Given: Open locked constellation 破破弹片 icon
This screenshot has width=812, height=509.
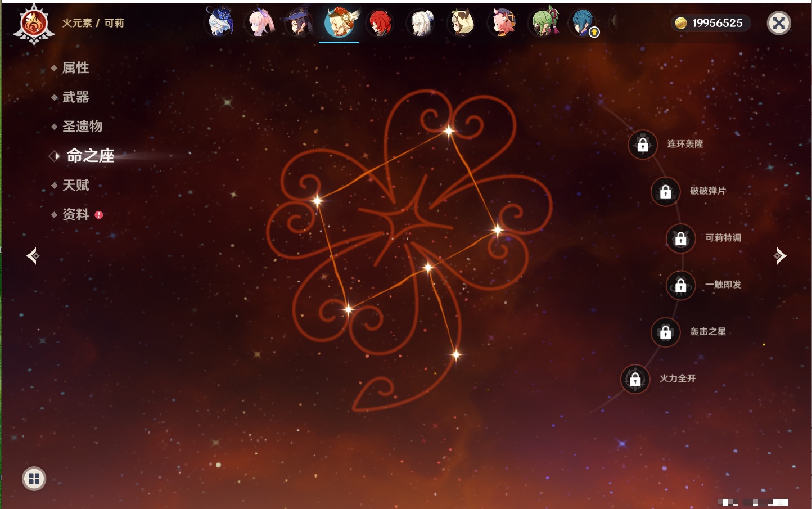Looking at the screenshot, I should pyautogui.click(x=666, y=191).
